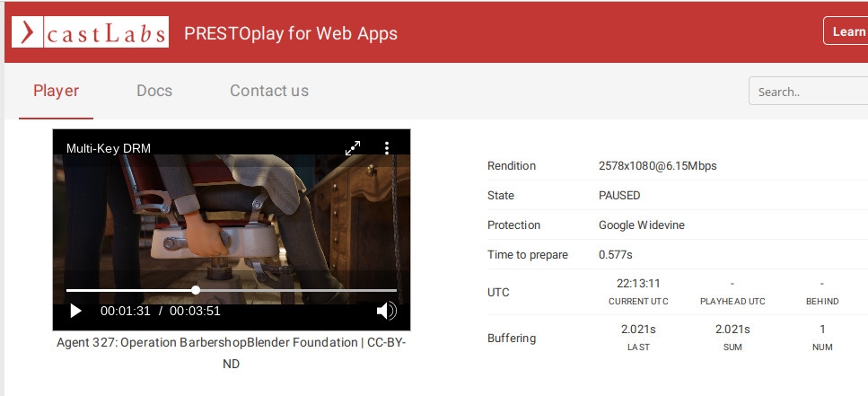Open the player's three-dot options menu

coord(386,148)
